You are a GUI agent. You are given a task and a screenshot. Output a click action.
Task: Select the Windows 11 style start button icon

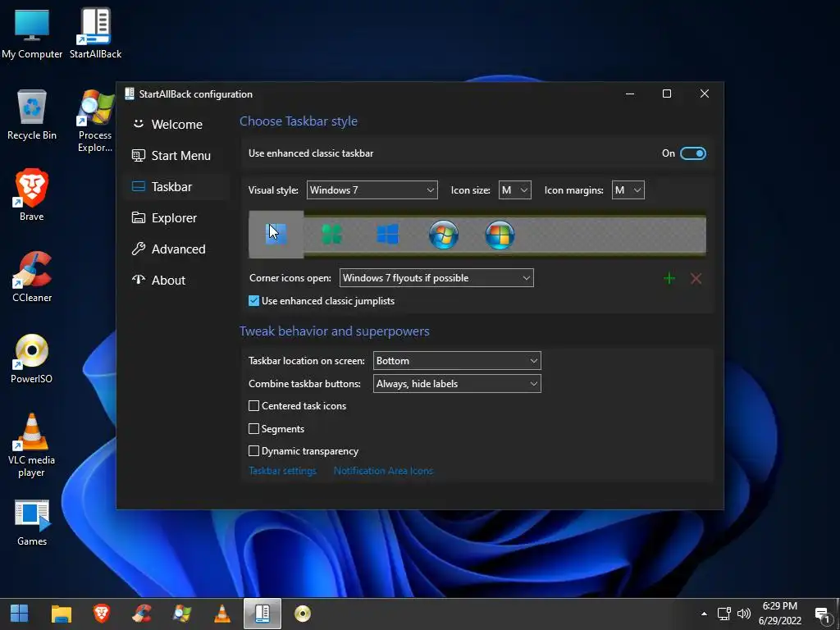coord(276,235)
